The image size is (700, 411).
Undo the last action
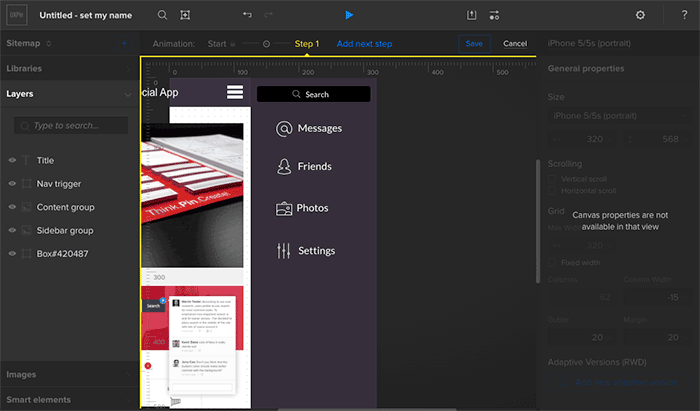pos(247,15)
